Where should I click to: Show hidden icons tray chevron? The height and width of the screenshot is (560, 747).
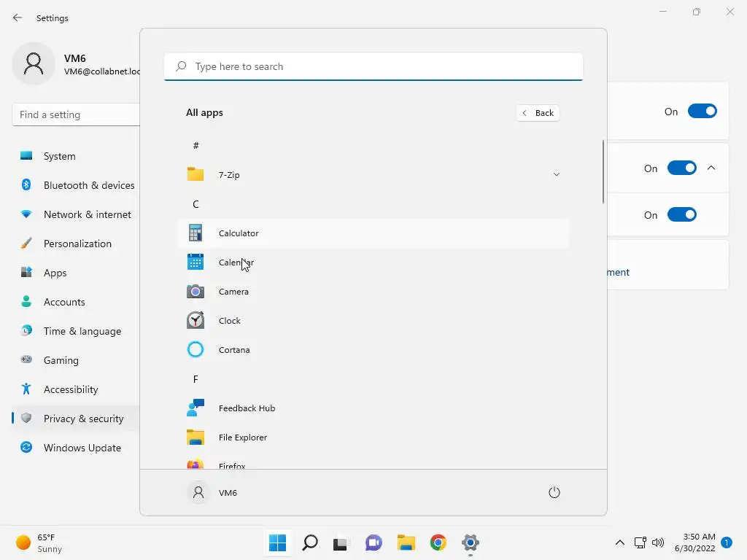620,542
